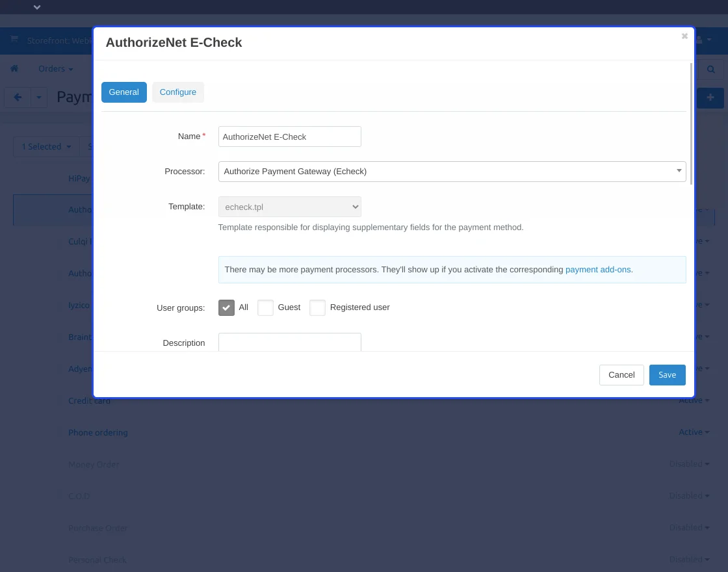This screenshot has height=572, width=728.
Task: Open the Processor dropdown
Action: click(x=452, y=172)
